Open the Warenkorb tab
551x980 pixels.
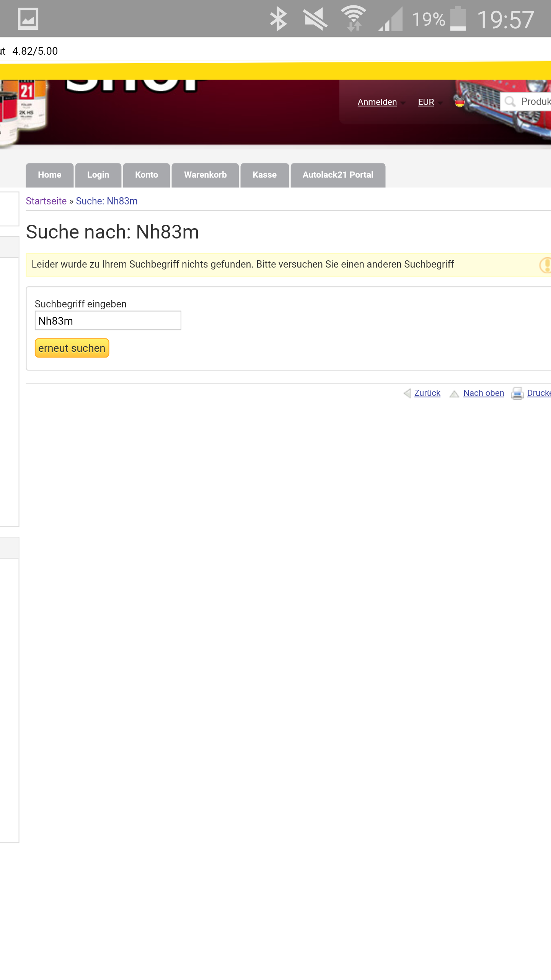(x=205, y=175)
